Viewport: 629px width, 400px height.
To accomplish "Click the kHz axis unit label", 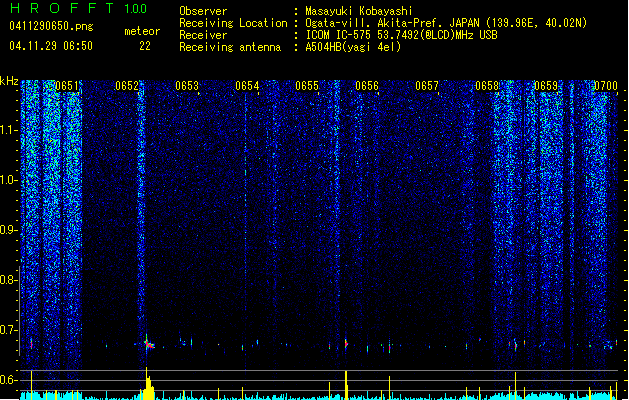I will coord(9,81).
